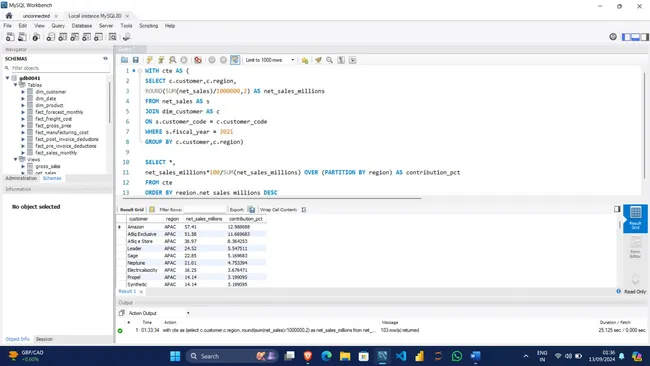Image resolution: width=650 pixels, height=366 pixels.
Task: Stop the running query
Action: [184, 60]
